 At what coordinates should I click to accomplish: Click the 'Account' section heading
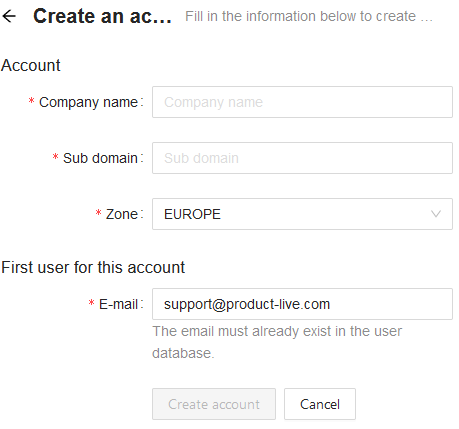point(31,65)
